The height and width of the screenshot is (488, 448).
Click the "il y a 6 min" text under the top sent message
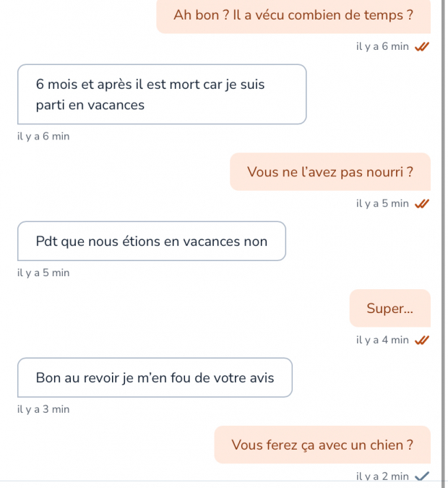coord(382,46)
